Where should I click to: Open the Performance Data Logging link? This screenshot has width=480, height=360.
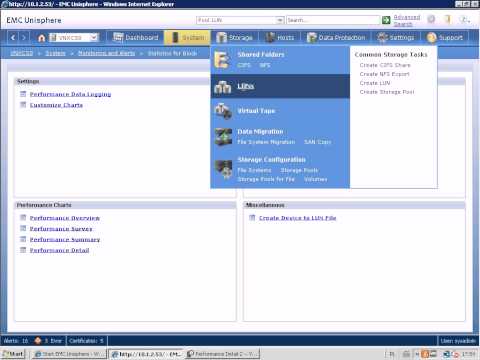[x=70, y=94]
